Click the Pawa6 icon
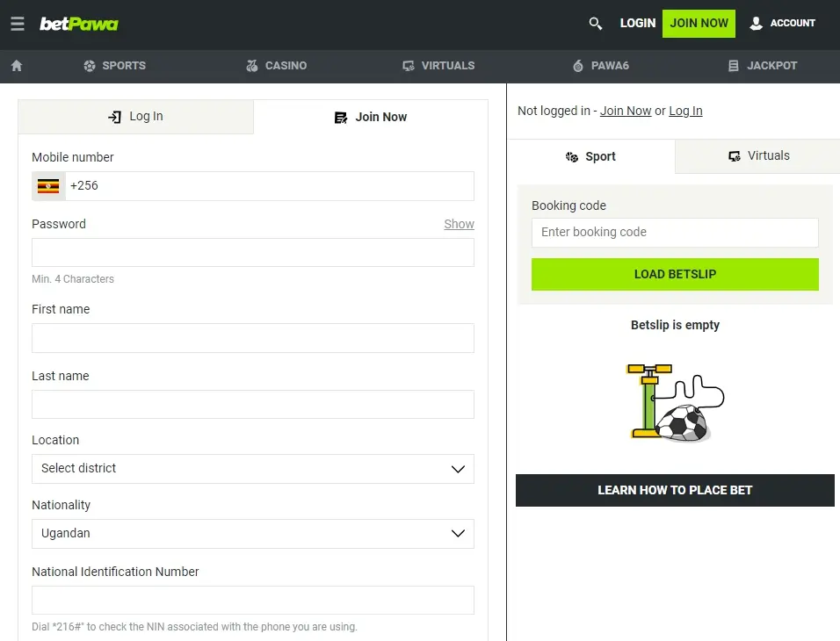The image size is (840, 641). point(578,65)
